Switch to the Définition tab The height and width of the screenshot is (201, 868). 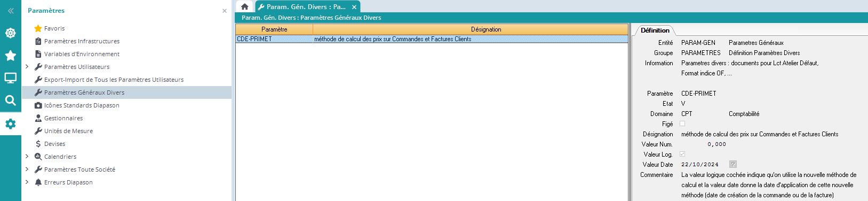(655, 30)
